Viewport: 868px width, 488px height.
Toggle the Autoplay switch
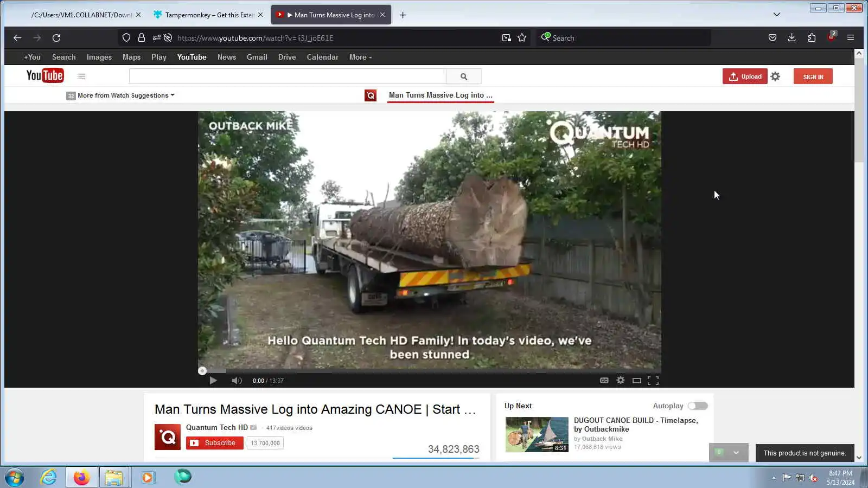[698, 406]
